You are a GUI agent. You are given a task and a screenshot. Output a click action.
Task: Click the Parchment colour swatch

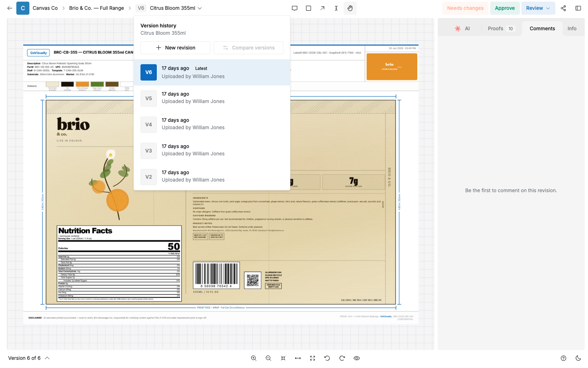tap(52, 84)
